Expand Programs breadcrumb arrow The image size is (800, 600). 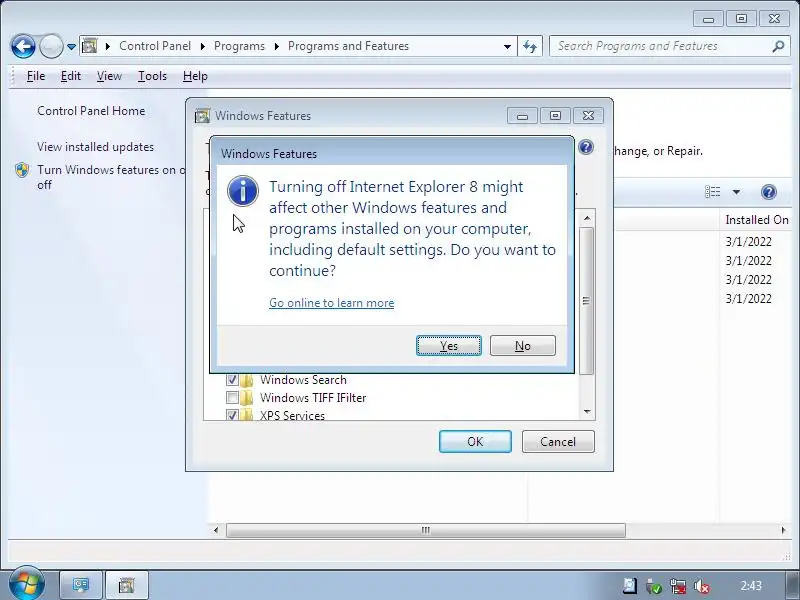tap(277, 46)
